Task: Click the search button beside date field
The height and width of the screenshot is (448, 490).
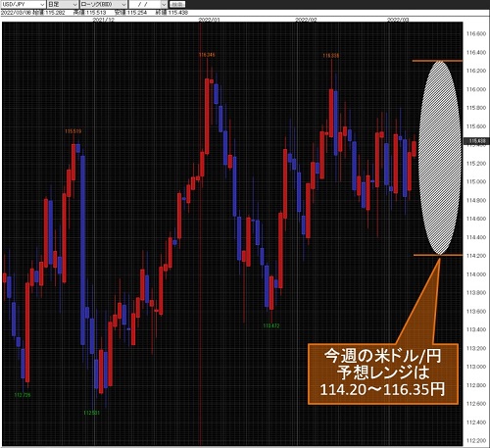Action: point(178,4)
